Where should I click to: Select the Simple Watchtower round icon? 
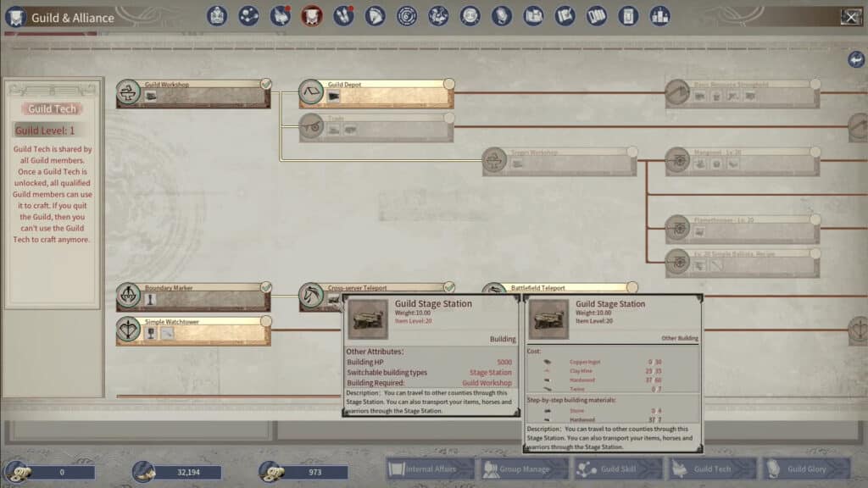tap(129, 330)
